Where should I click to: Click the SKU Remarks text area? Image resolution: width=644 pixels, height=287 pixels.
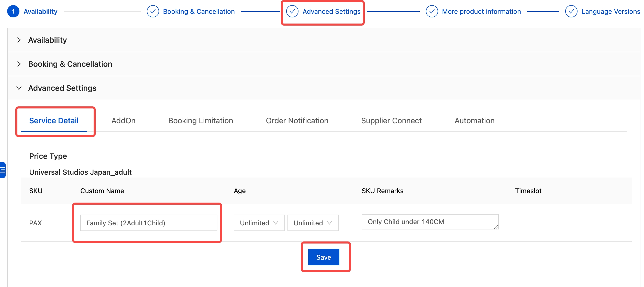pos(430,222)
